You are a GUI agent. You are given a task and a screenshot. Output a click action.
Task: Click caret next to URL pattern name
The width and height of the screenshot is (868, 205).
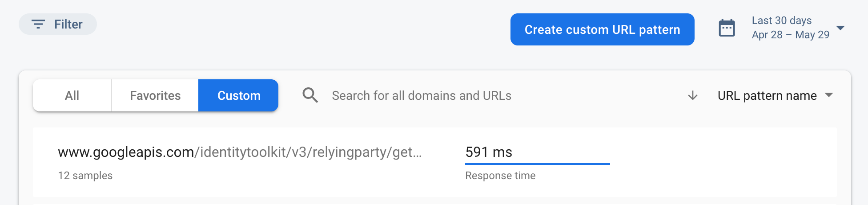point(828,95)
